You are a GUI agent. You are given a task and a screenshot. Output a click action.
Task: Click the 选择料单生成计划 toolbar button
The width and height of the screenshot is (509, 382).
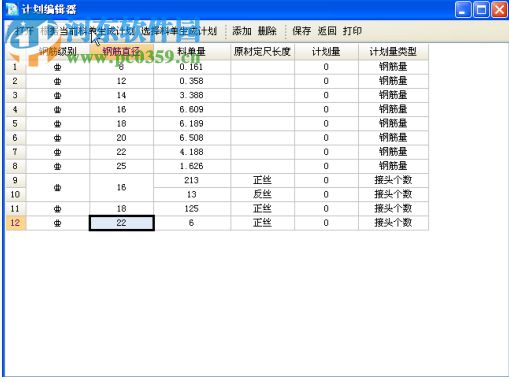coord(179,31)
